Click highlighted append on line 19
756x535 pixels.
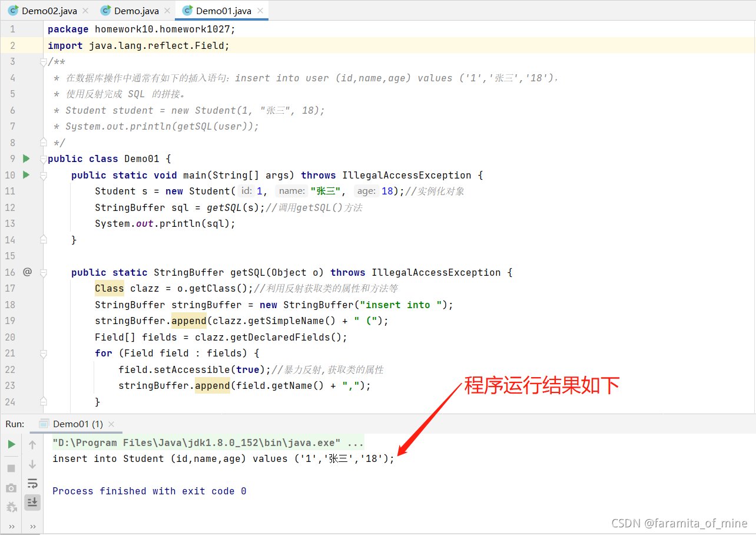pos(188,321)
